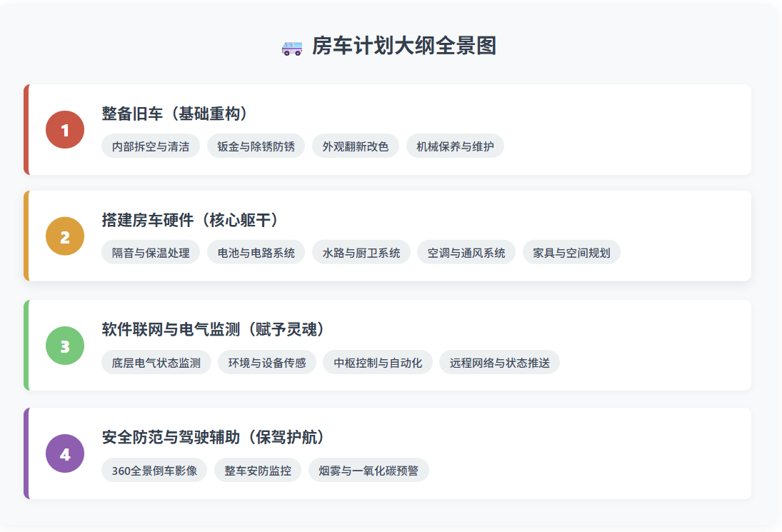
Task: Click the RV bus emoji icon
Action: point(292,47)
